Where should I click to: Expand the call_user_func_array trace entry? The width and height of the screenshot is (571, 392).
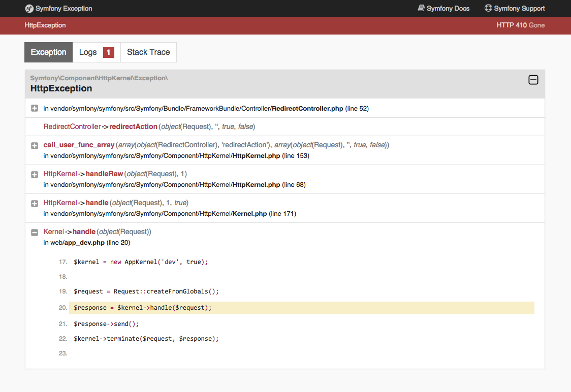(35, 146)
